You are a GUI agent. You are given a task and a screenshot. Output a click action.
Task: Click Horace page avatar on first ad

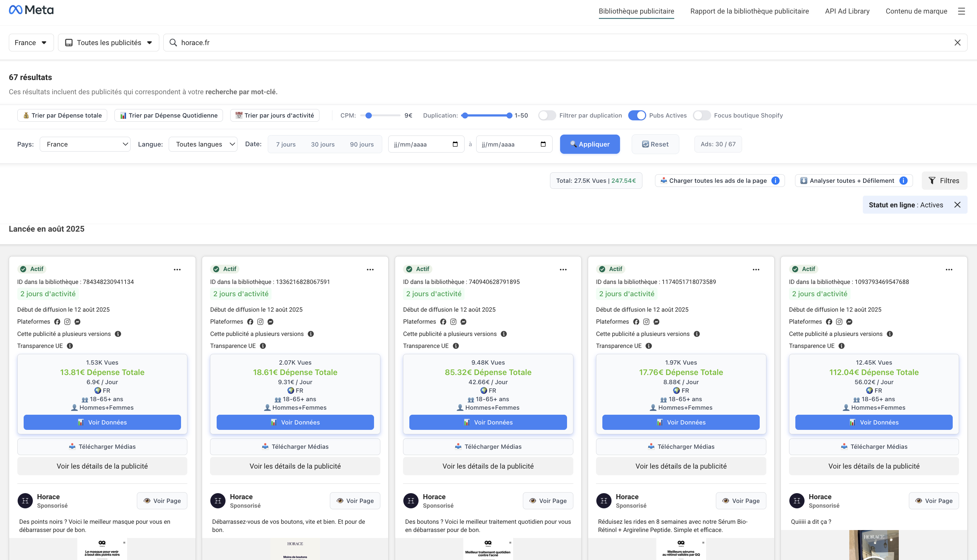point(26,501)
